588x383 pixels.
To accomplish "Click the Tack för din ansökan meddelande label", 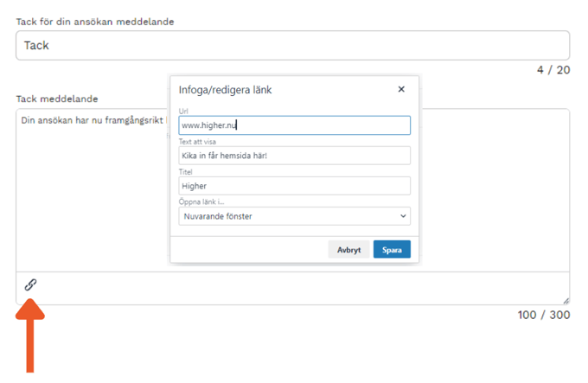I will point(95,21).
